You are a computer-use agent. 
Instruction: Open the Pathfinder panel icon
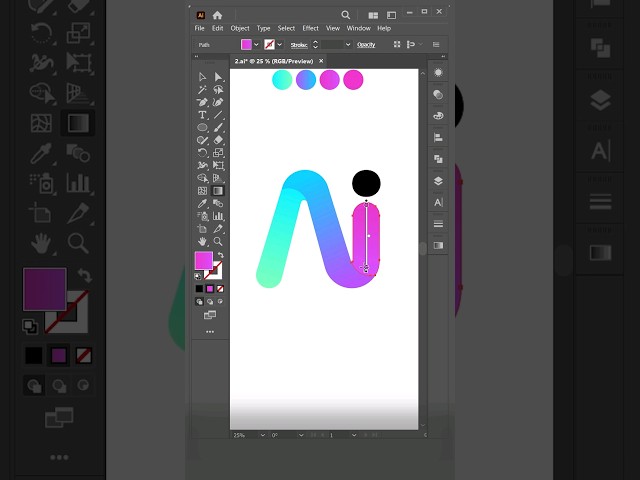pos(438,159)
